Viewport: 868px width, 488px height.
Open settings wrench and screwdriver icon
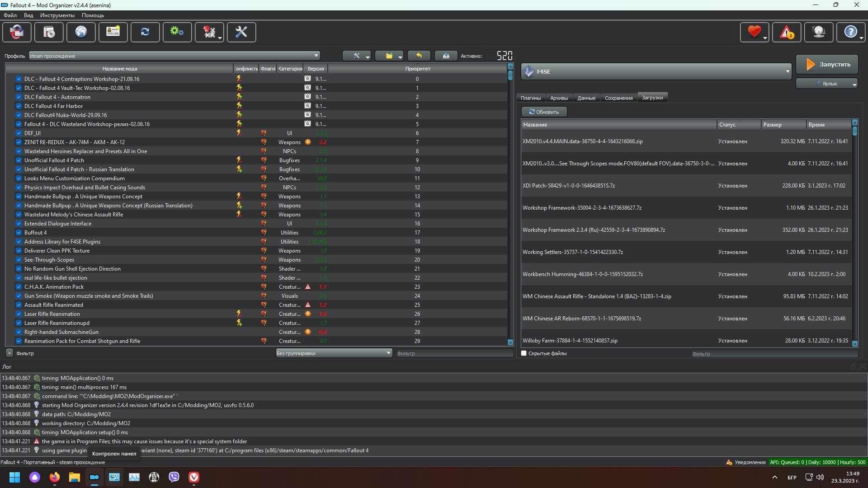tap(241, 32)
